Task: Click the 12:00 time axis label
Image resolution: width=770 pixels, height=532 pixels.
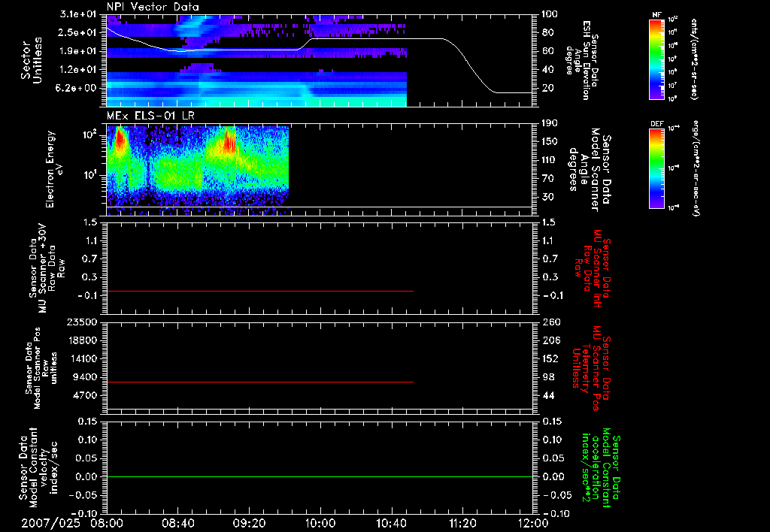Action: tap(534, 523)
